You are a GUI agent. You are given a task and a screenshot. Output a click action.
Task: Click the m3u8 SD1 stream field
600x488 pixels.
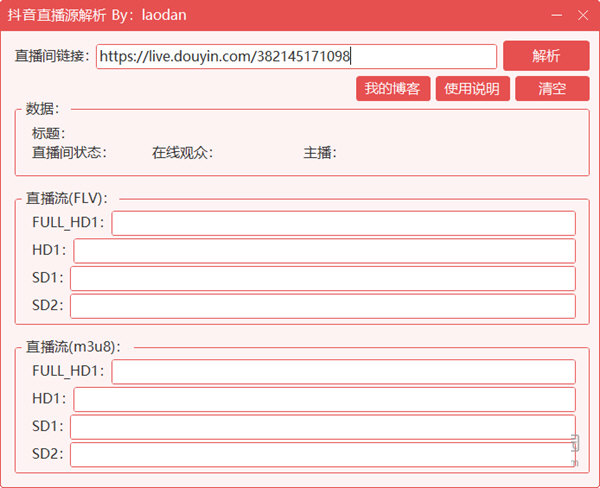(x=322, y=427)
